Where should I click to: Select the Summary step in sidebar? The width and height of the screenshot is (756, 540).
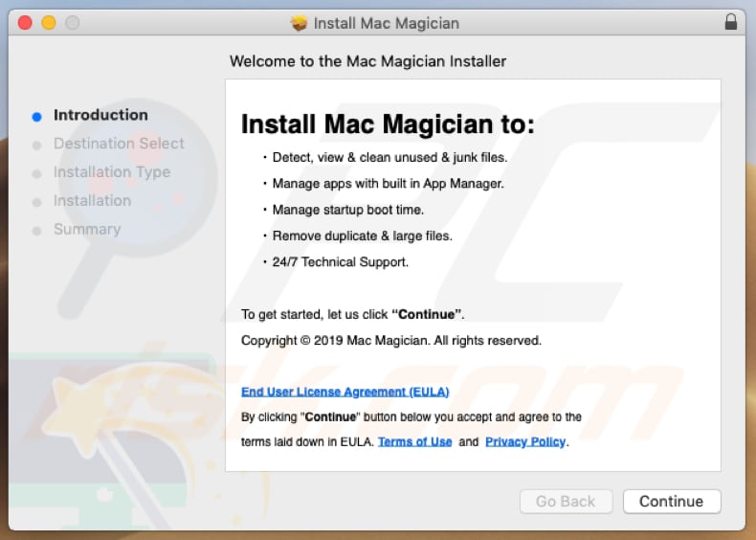[87, 229]
